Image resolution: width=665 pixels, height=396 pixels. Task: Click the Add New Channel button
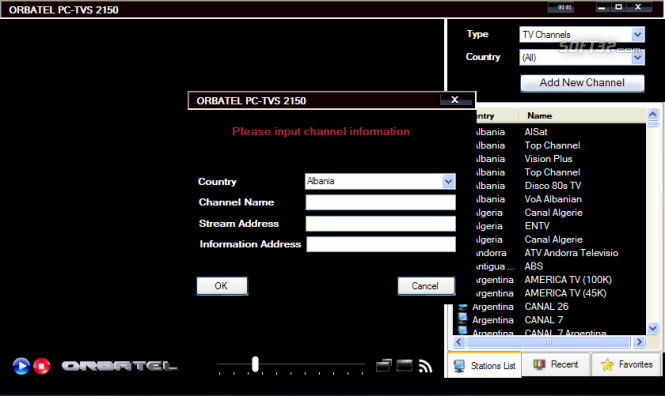click(x=582, y=83)
